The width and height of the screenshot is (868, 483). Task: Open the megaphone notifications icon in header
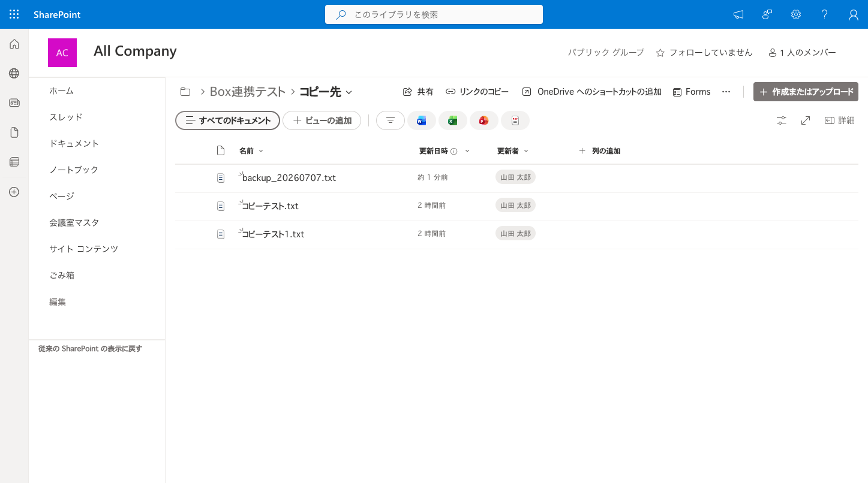tap(738, 14)
